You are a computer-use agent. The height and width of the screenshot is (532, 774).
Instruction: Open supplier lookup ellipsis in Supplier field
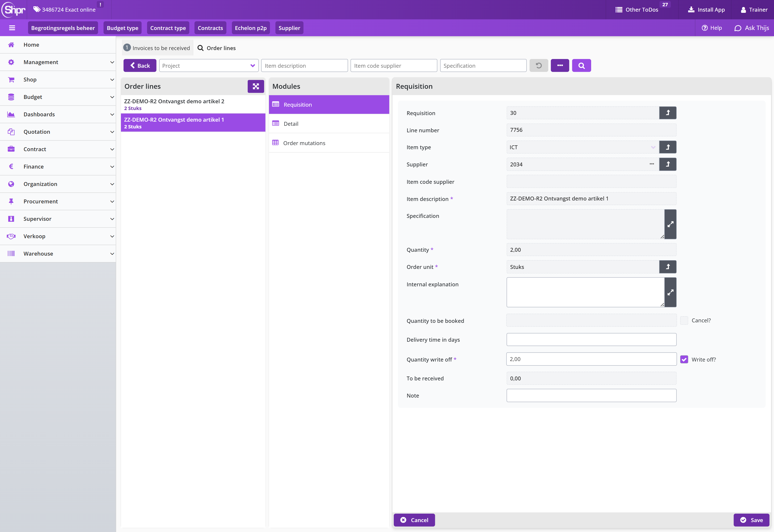(652, 164)
